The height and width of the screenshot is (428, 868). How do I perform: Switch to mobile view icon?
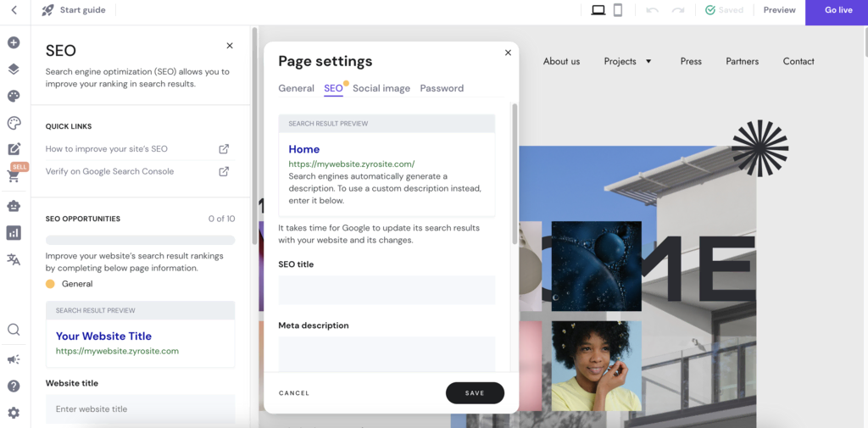(x=618, y=10)
